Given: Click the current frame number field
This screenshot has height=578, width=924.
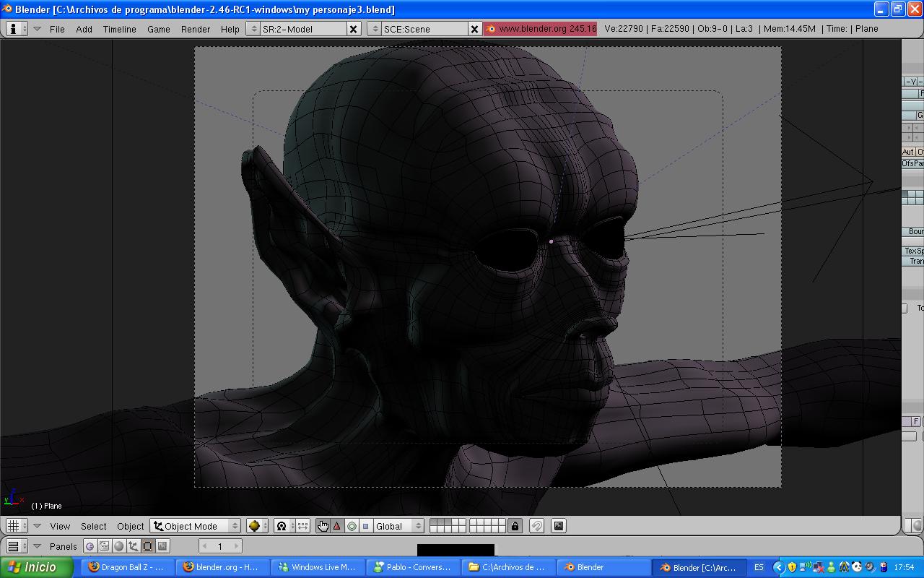Looking at the screenshot, I should (220, 546).
